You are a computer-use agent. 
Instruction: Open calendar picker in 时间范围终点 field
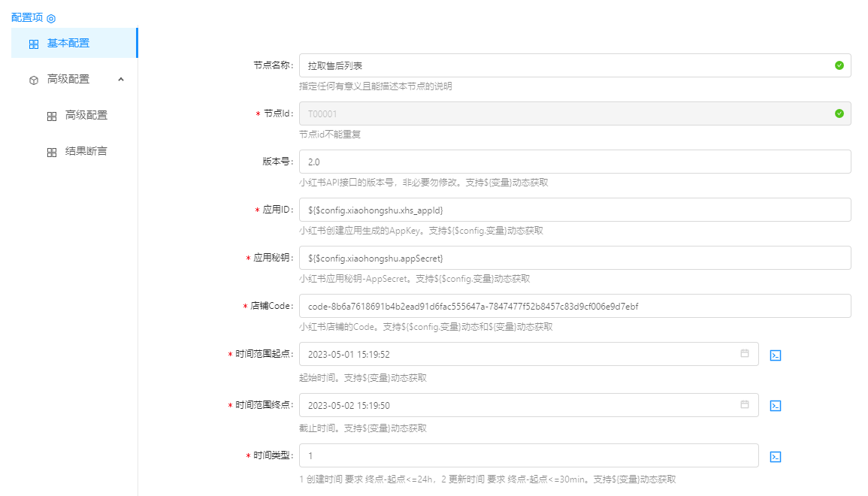745,404
